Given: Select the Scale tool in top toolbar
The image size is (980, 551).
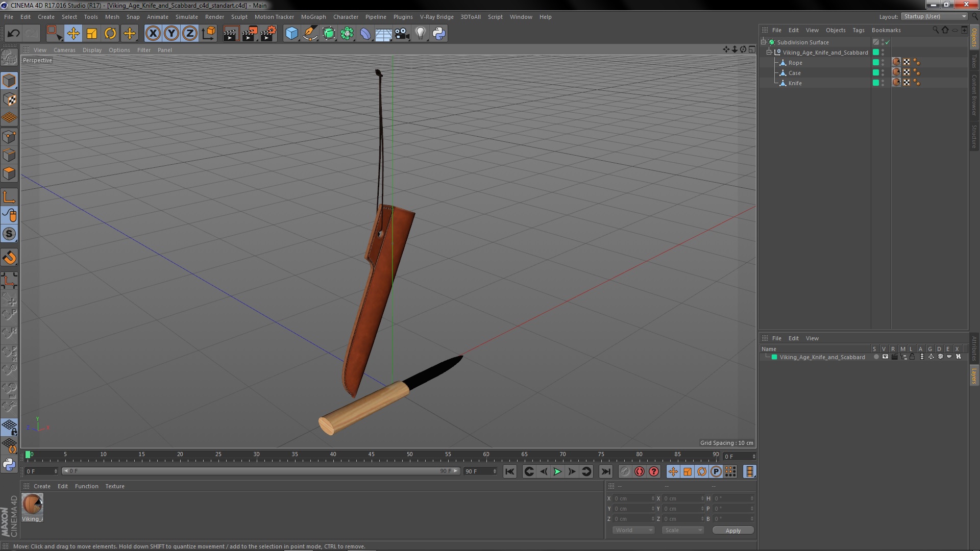Looking at the screenshot, I should tap(92, 34).
